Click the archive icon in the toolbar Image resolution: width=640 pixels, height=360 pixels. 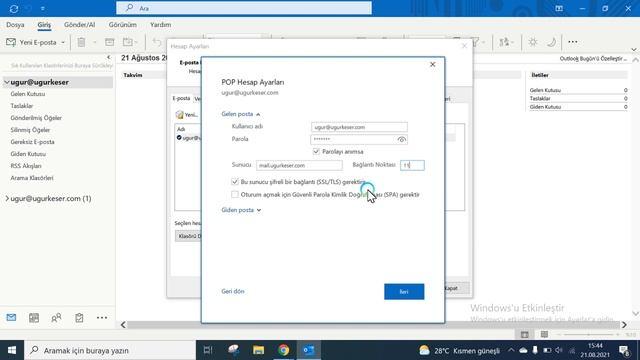[109, 42]
